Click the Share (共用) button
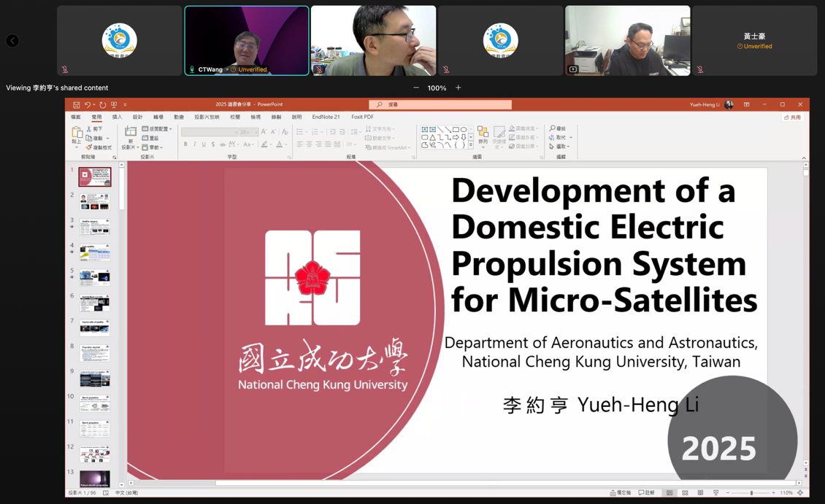The height and width of the screenshot is (504, 825). (792, 117)
